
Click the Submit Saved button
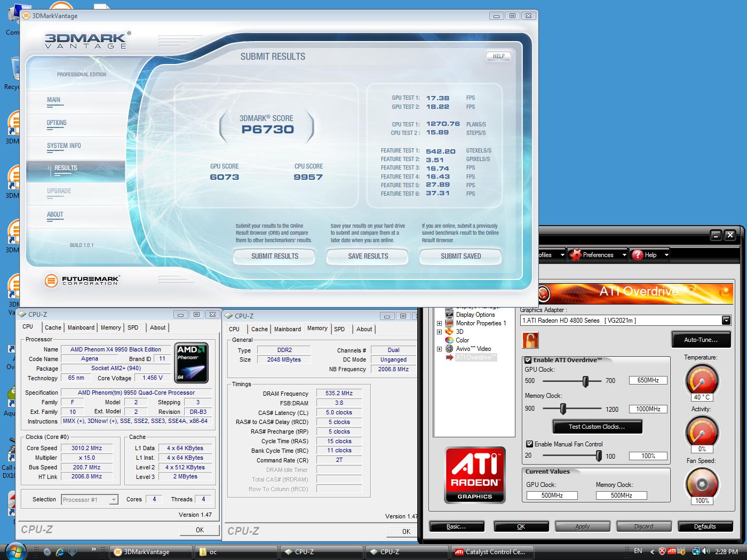click(461, 256)
